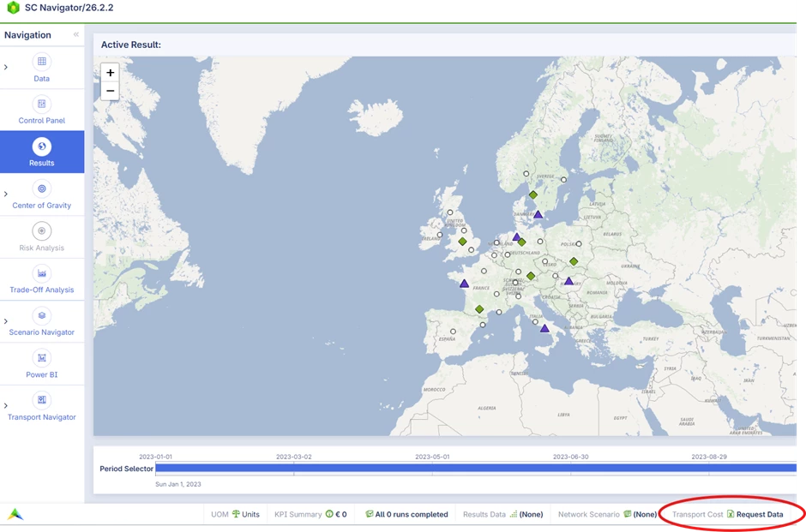Viewport: 806px width, 532px height.
Task: Click the Results Data chart icon
Action: 513,514
